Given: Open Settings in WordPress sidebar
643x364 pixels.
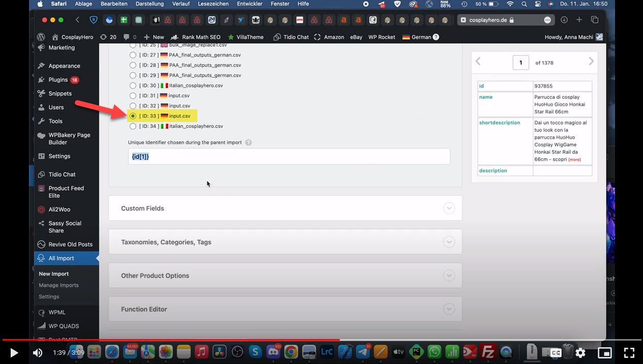Looking at the screenshot, I should 60,156.
